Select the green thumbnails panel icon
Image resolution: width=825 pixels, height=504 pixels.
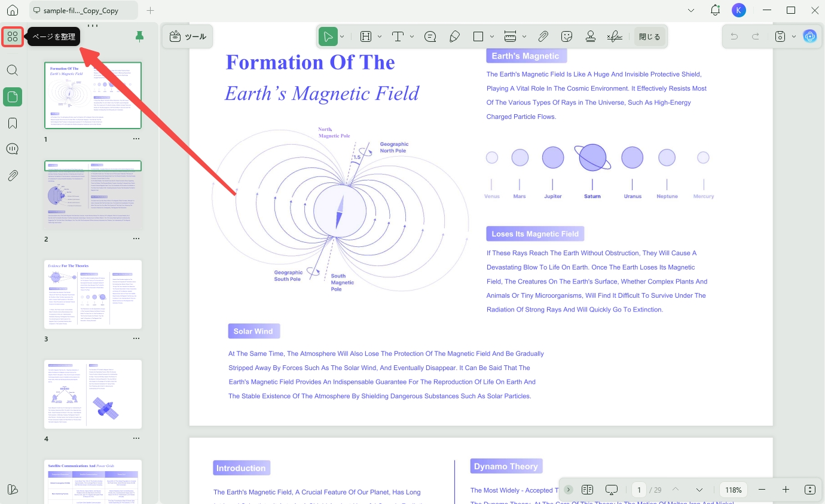pos(13,97)
